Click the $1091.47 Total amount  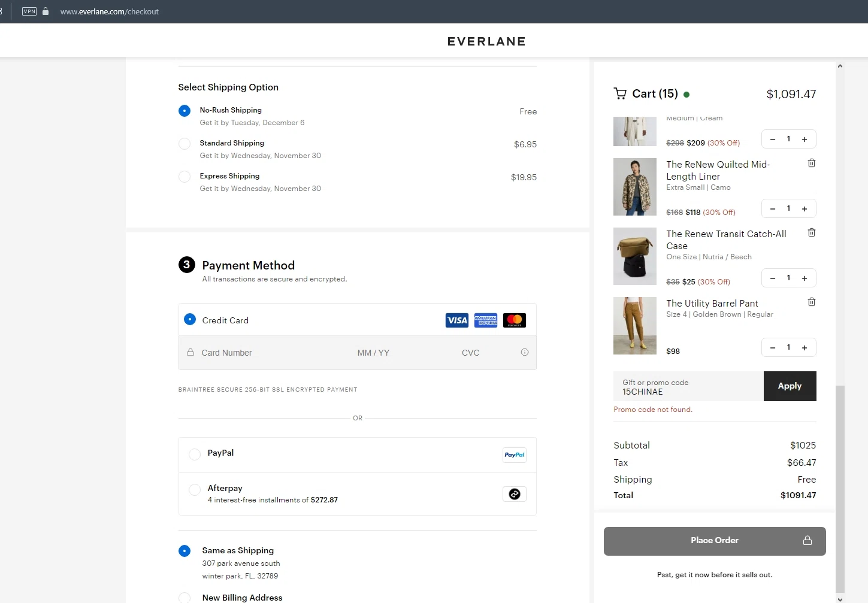pyautogui.click(x=798, y=495)
